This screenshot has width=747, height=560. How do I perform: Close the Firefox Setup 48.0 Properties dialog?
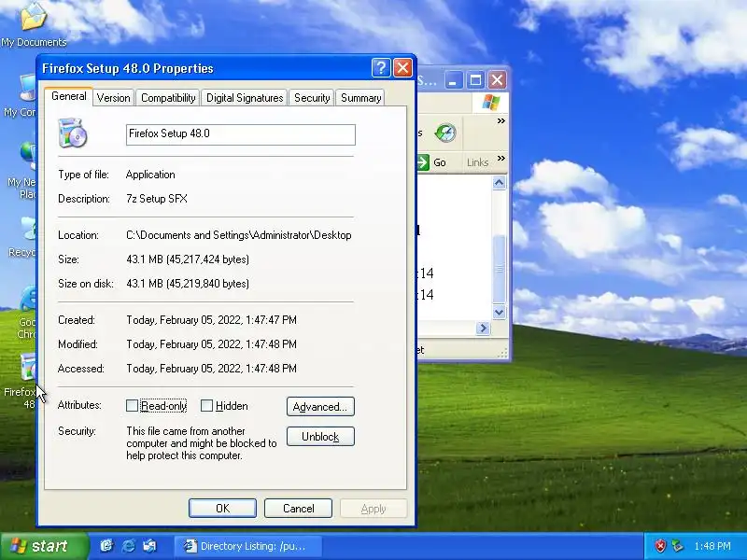402,68
